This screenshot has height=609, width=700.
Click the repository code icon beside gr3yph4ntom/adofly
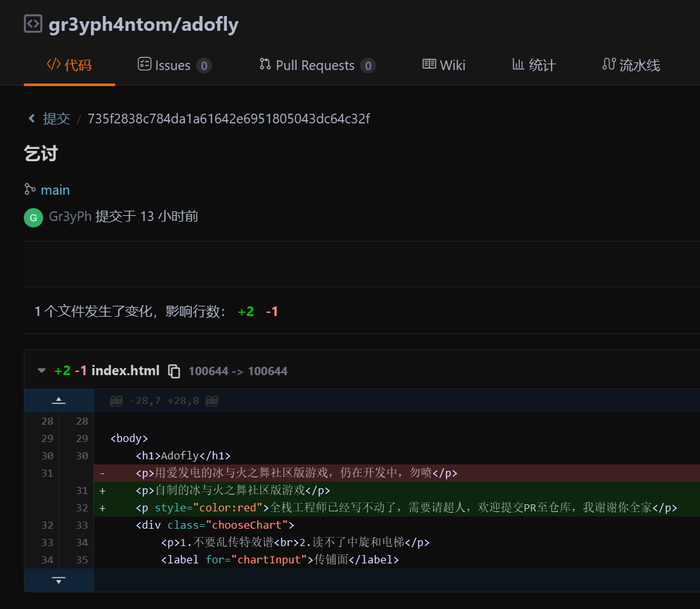(33, 24)
